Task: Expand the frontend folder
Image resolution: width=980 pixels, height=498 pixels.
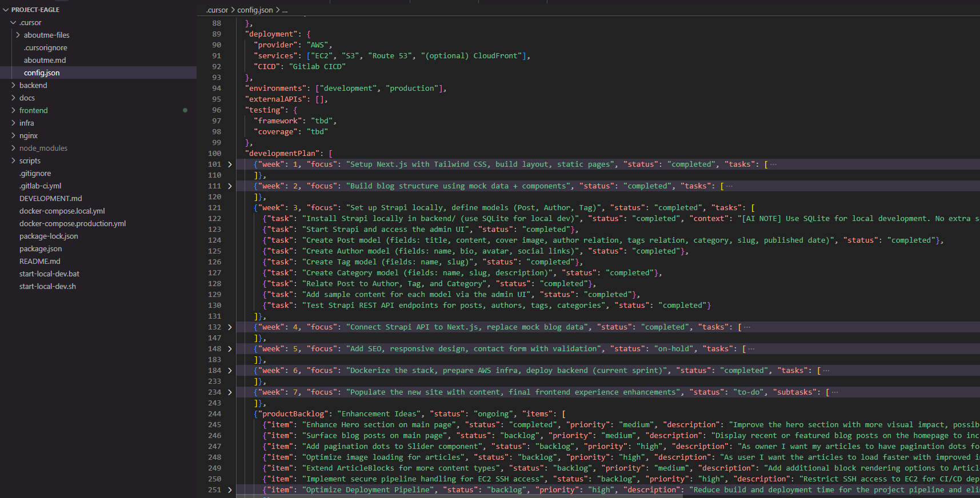Action: tap(33, 111)
